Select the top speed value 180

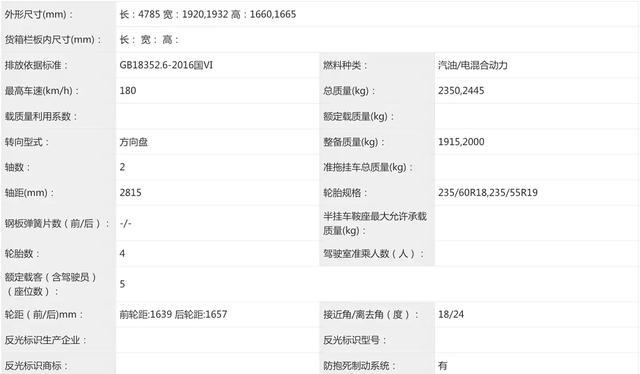(x=128, y=91)
